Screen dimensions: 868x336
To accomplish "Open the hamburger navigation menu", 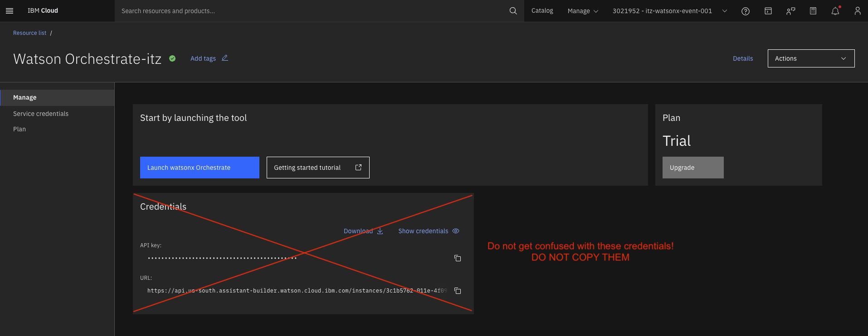I will [10, 11].
